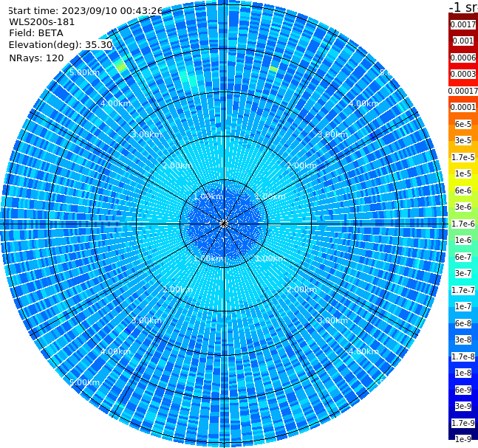
Task: Click the upper-right 2.00km range label
Action: click(x=302, y=165)
